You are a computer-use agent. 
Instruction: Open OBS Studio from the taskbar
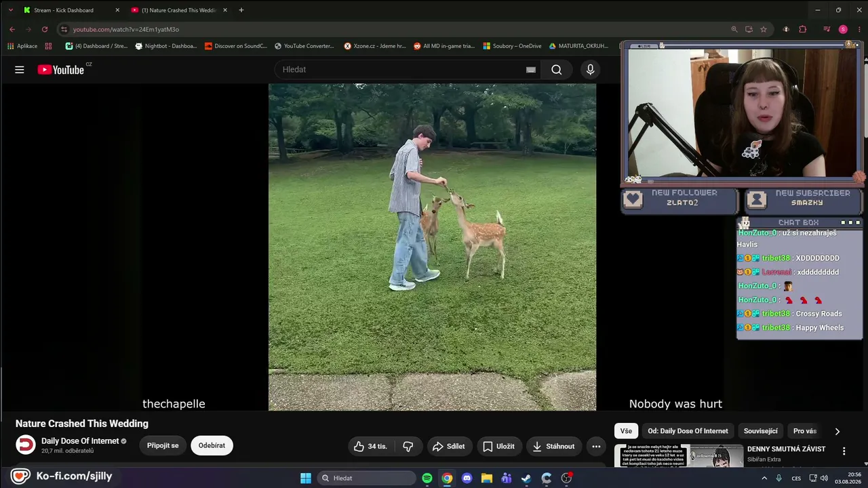click(566, 478)
